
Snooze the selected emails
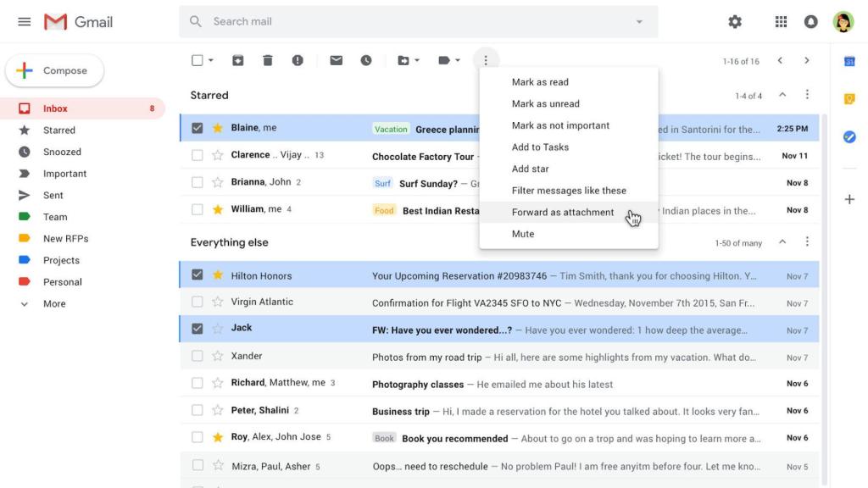click(x=365, y=60)
